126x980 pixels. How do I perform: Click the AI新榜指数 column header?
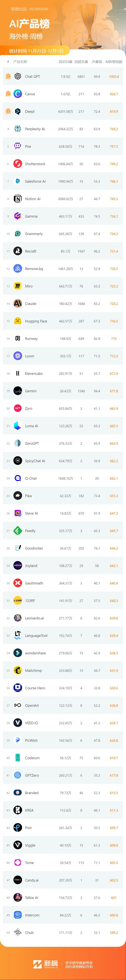[114, 62]
